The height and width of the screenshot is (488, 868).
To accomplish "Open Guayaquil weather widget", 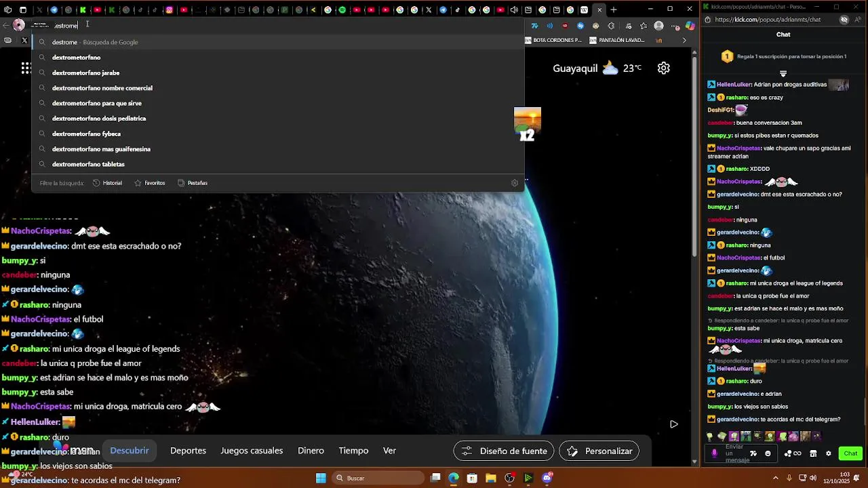I will point(597,68).
